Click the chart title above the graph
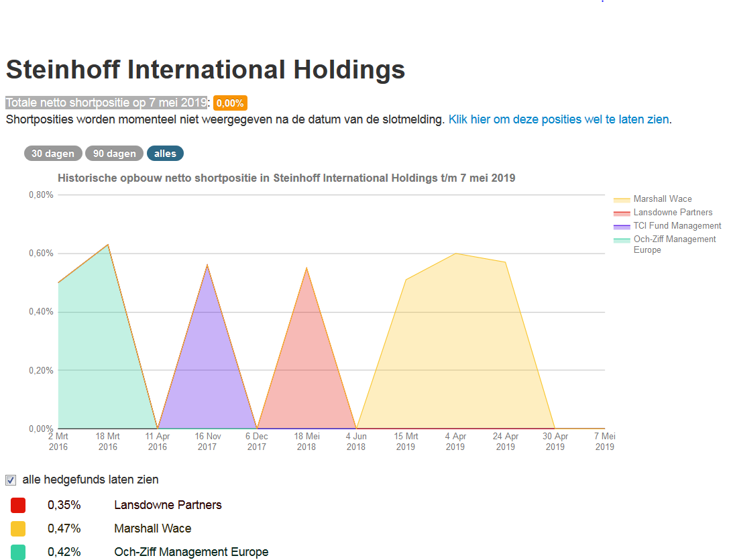The height and width of the screenshot is (560, 731). (x=286, y=178)
